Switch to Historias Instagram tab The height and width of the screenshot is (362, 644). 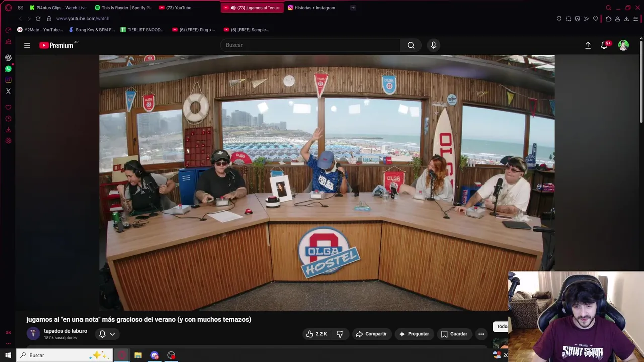(x=316, y=8)
